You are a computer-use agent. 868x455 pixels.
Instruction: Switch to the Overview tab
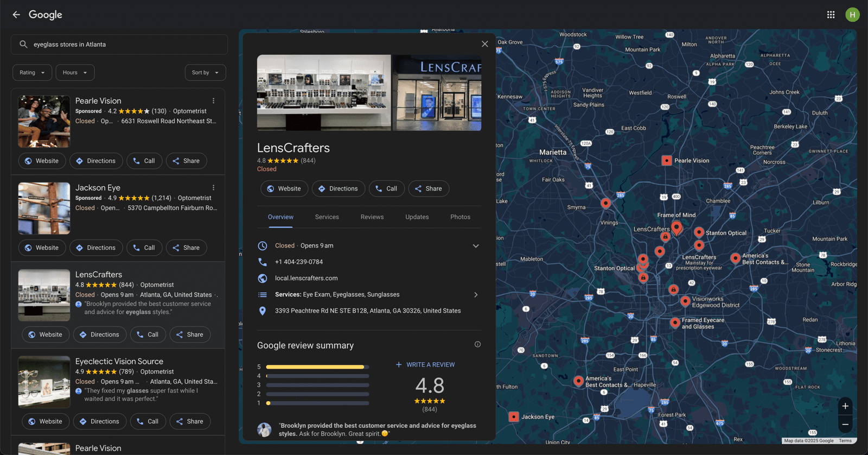point(280,217)
